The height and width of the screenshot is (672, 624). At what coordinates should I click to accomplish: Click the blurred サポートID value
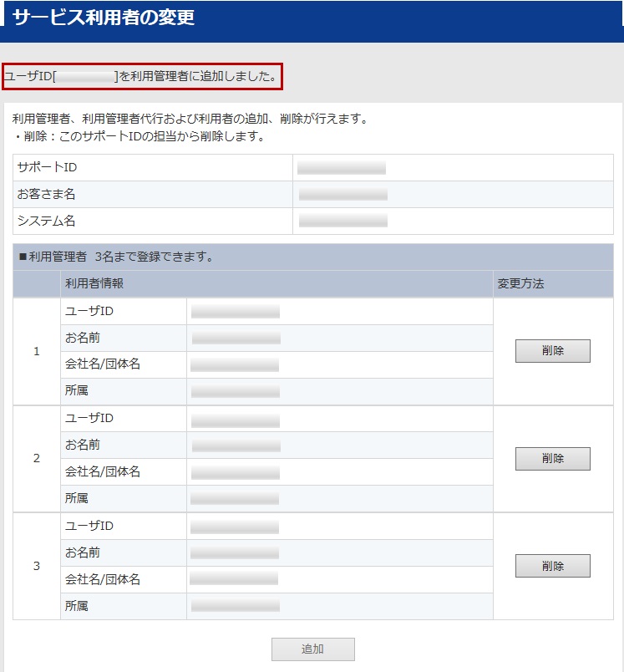pos(342,168)
